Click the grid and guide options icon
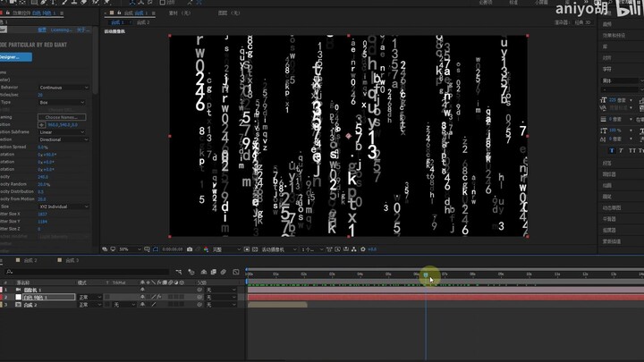This screenshot has width=644, height=362. (147, 249)
